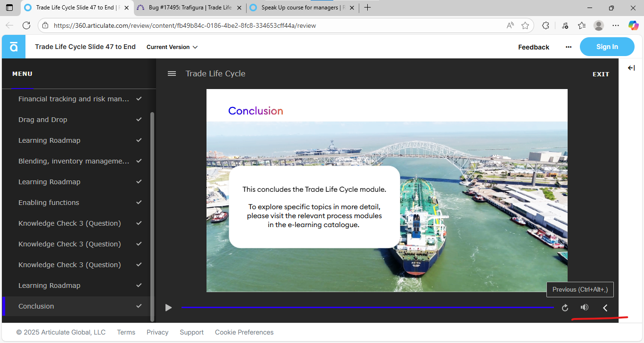644x343 pixels.
Task: Click the Articulate logo icon
Action: (14, 47)
